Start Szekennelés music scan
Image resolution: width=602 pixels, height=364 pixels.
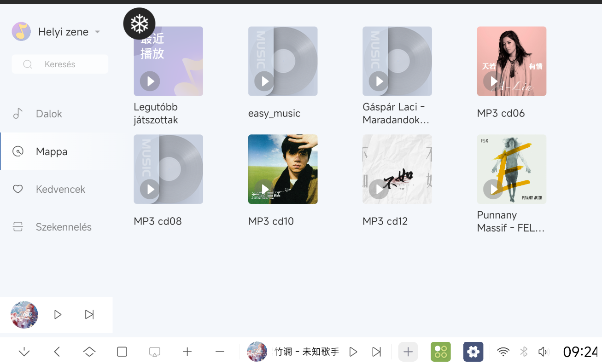[x=64, y=227]
